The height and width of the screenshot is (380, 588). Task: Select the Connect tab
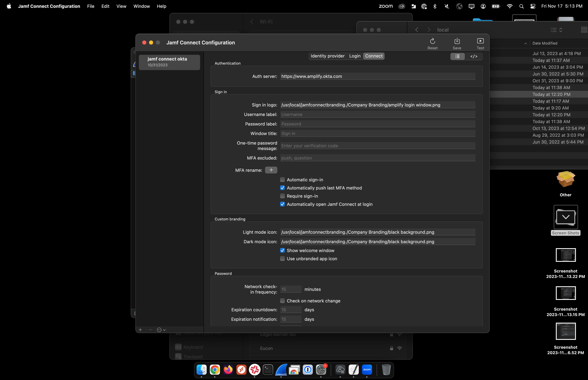(x=374, y=56)
